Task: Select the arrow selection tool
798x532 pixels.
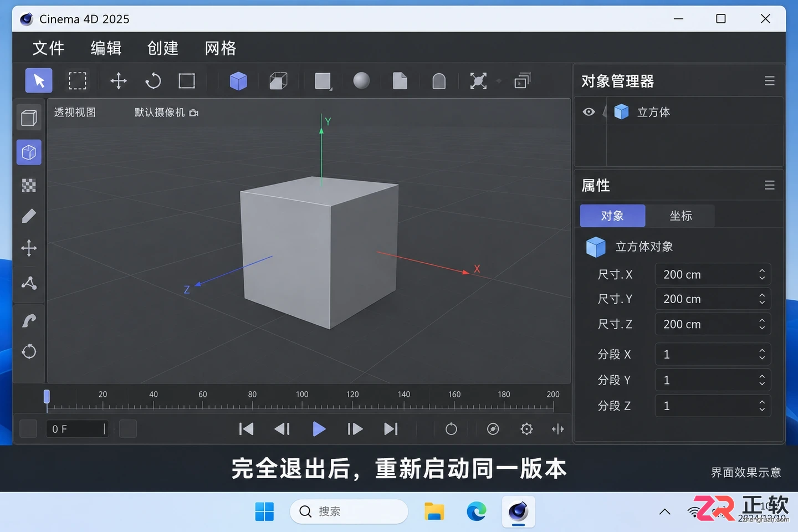Action: pos(39,81)
